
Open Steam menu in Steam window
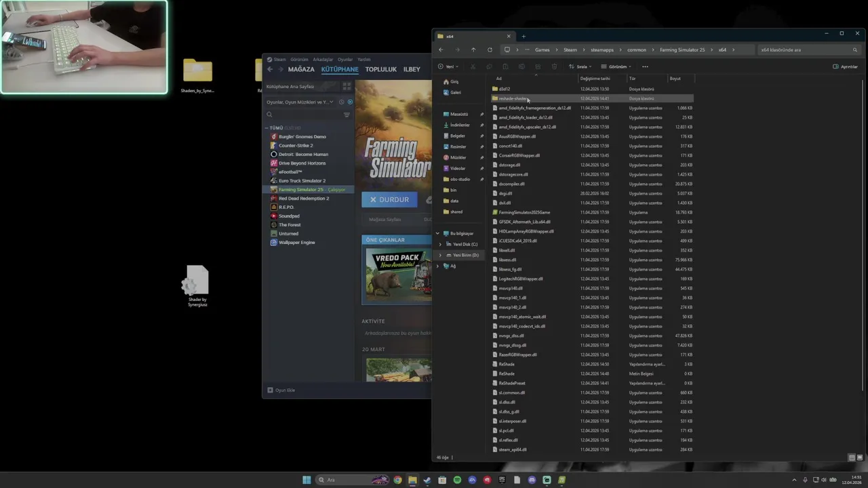276,59
